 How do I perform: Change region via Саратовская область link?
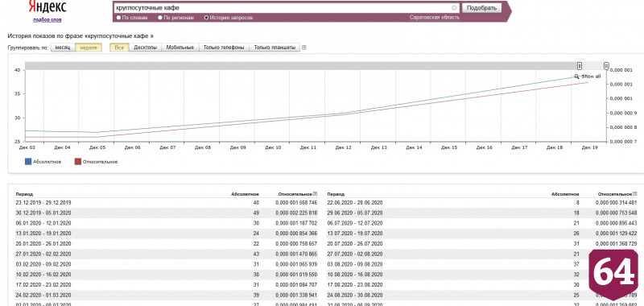point(435,17)
